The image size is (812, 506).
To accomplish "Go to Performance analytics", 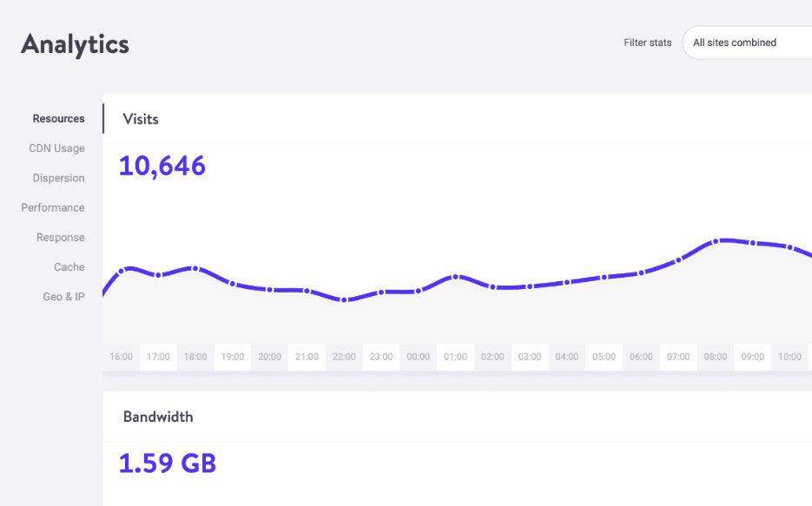I will click(52, 207).
